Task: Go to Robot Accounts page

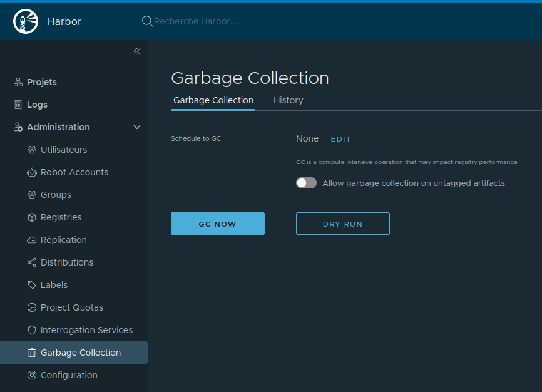Action: point(74,172)
